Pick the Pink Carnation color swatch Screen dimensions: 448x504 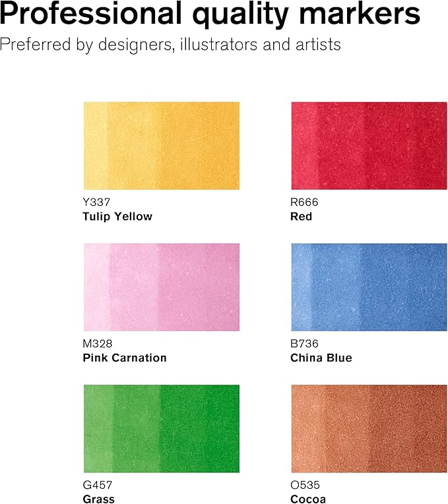coord(162,287)
